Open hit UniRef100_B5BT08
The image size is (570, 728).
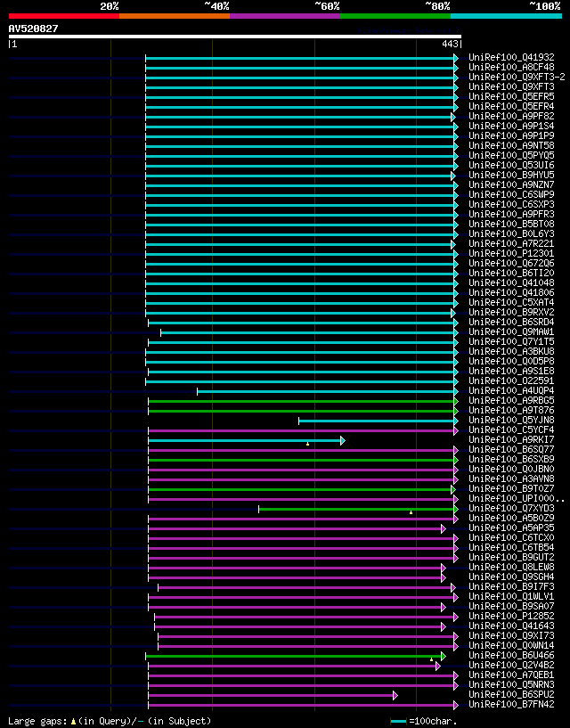click(x=511, y=225)
